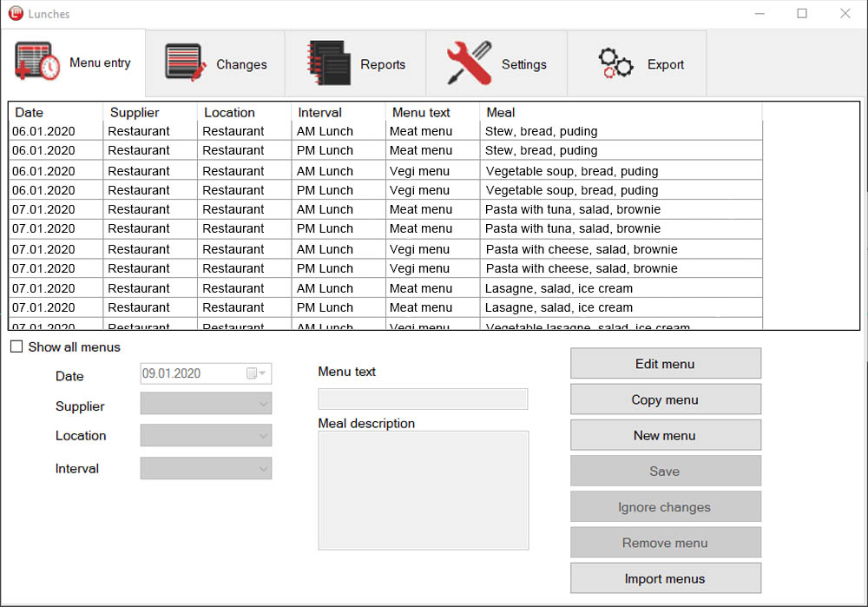Maximize the Lunches window
Viewport: 868px width, 607px height.
click(x=801, y=13)
